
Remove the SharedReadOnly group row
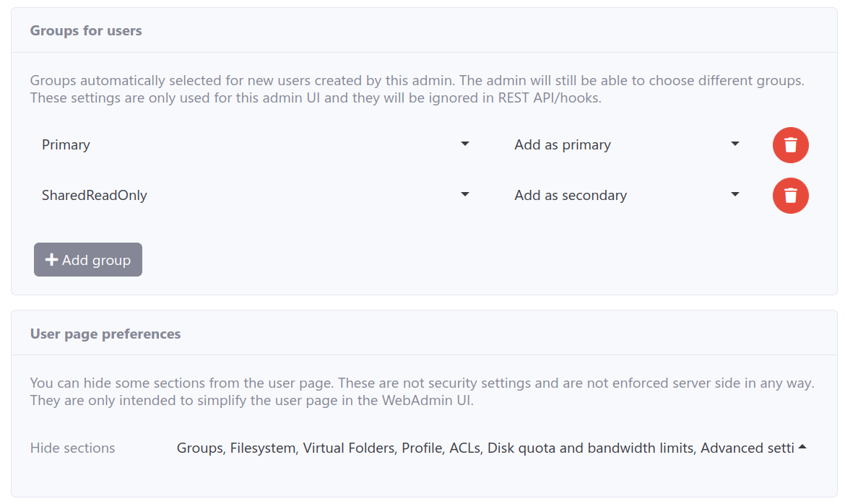pos(790,196)
